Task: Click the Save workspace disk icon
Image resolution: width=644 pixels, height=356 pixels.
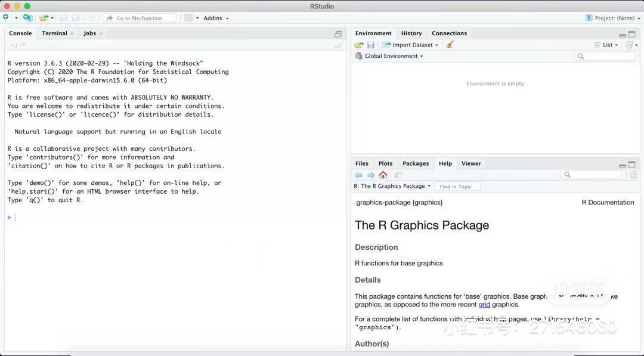Action: tap(370, 45)
